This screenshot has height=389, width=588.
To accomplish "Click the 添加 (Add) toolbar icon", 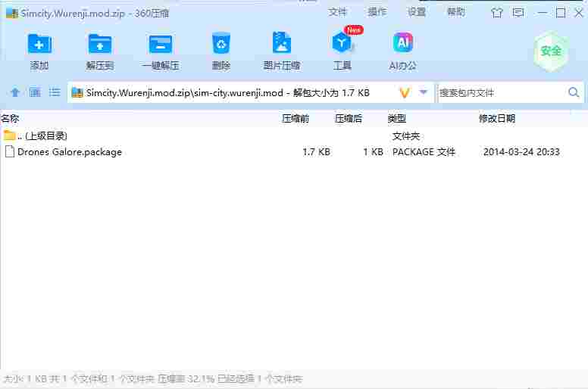I will 39,45.
